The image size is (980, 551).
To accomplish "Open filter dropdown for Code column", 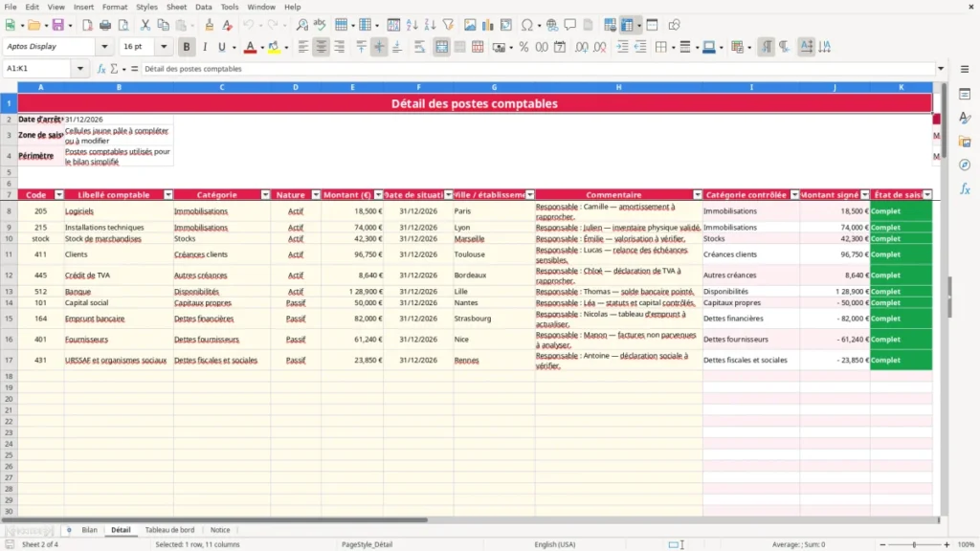I will 58,195.
